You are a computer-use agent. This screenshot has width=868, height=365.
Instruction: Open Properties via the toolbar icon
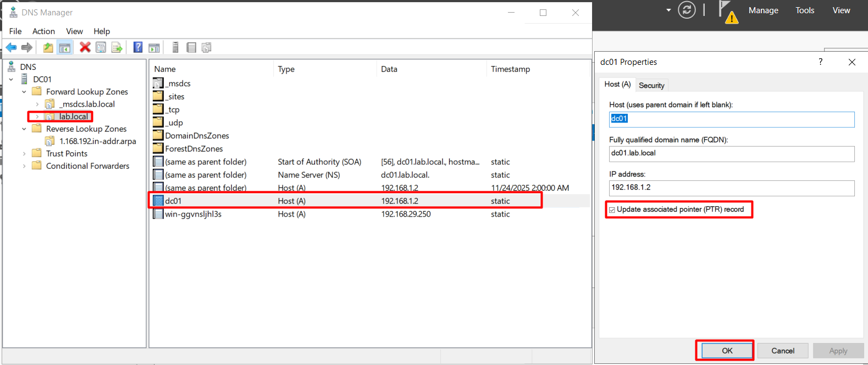101,48
